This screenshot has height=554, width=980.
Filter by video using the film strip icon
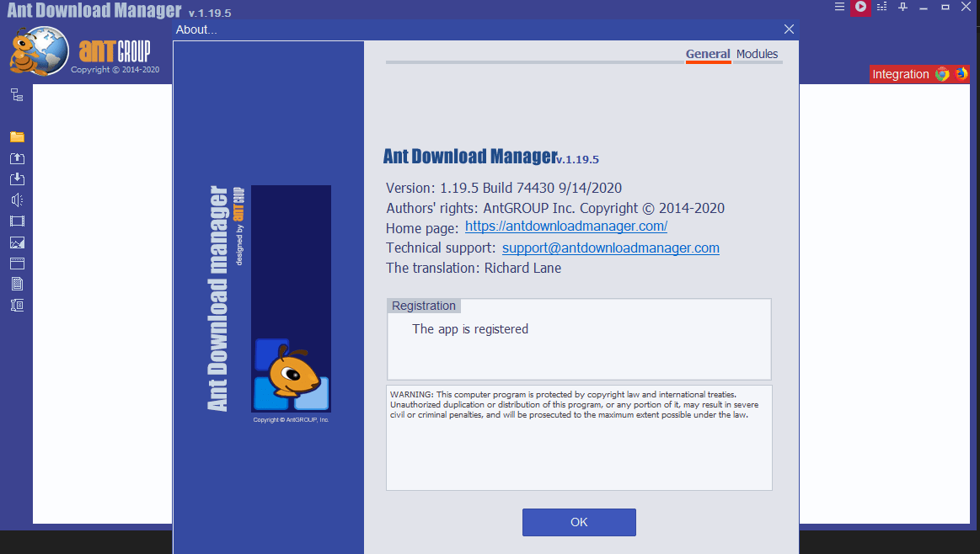(x=17, y=221)
